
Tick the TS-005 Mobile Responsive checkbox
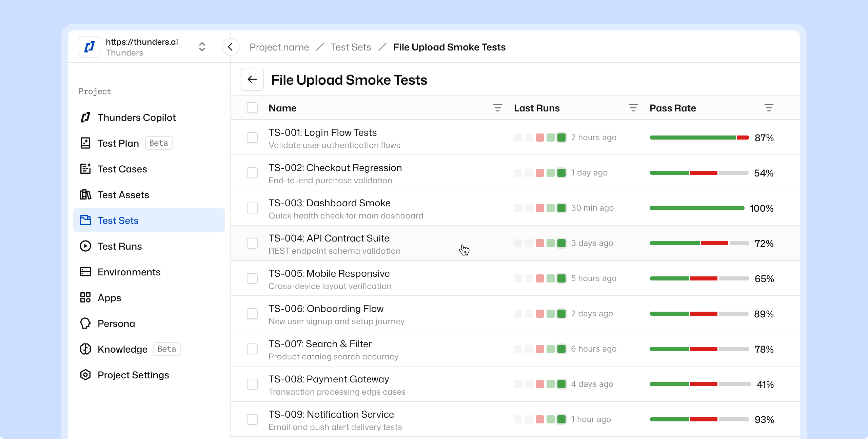tap(252, 278)
